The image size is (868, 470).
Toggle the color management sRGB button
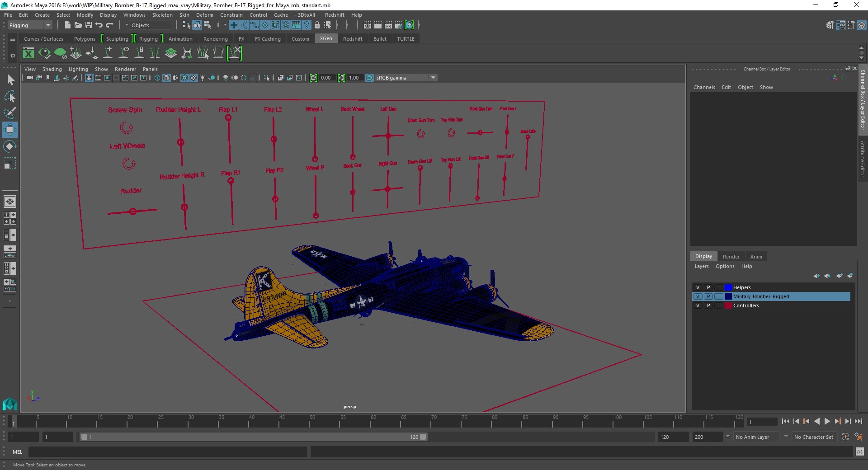click(369, 78)
